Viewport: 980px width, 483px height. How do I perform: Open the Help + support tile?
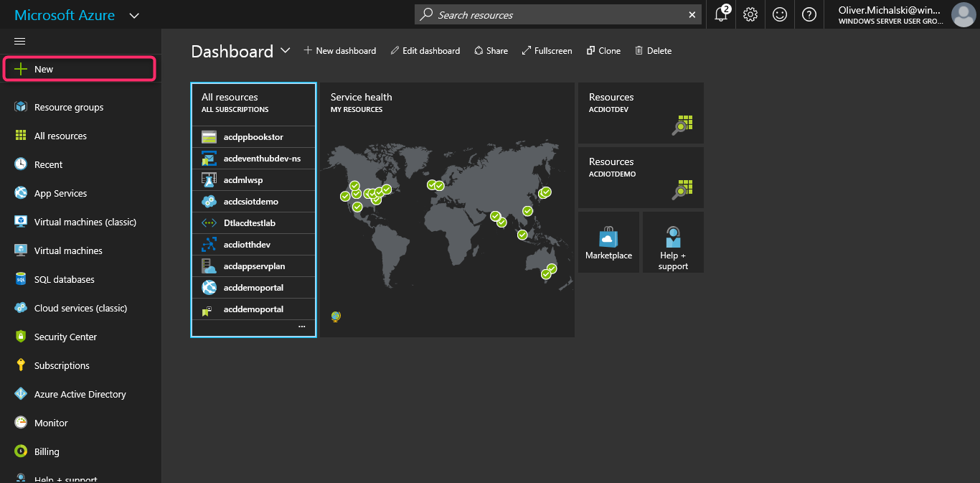click(673, 242)
